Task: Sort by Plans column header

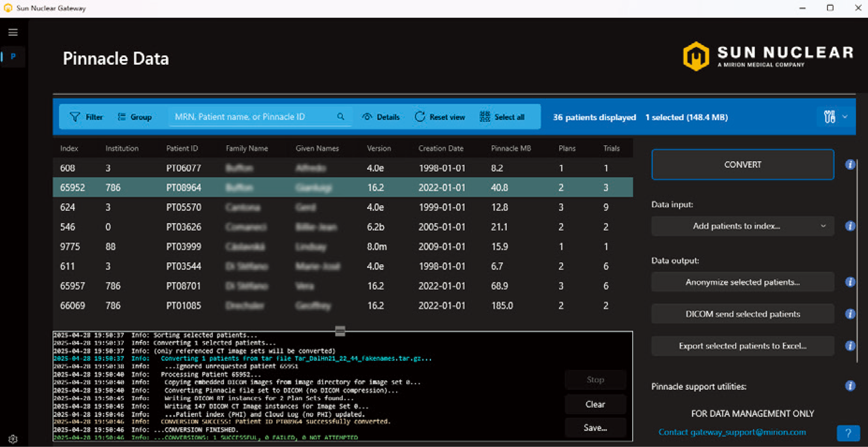Action: pyautogui.click(x=567, y=148)
